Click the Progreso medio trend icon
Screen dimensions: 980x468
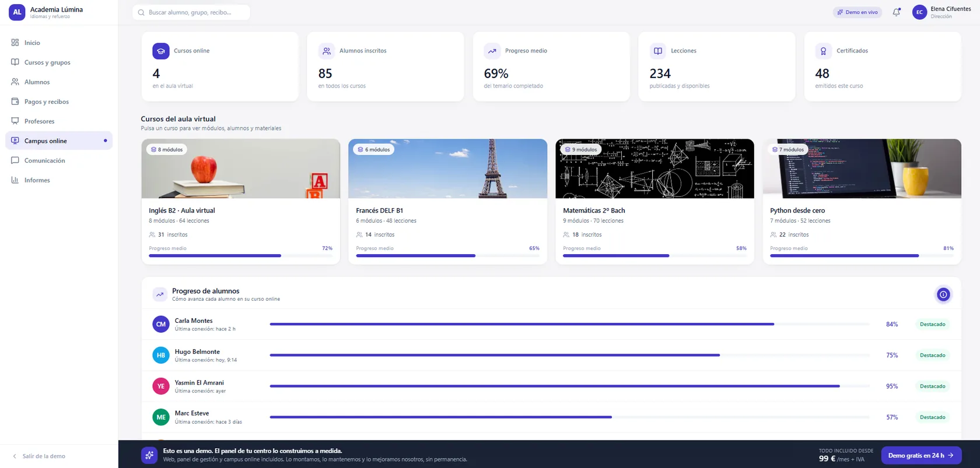492,51
